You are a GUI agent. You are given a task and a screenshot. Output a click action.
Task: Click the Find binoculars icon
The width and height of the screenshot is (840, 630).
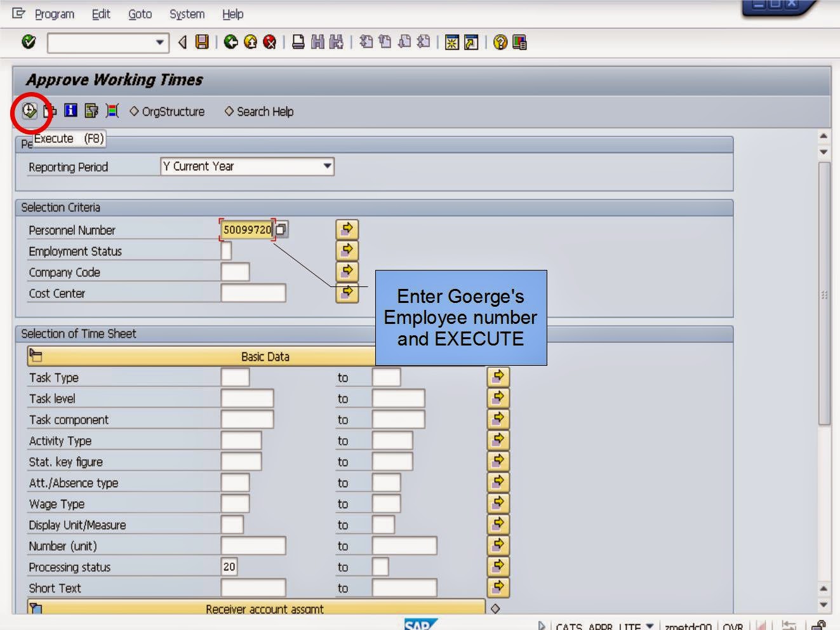(x=317, y=43)
